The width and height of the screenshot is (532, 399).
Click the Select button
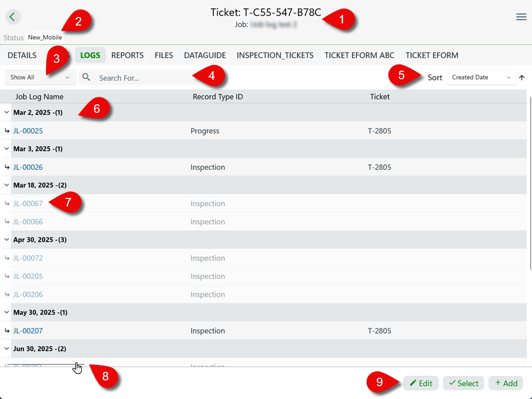point(463,383)
